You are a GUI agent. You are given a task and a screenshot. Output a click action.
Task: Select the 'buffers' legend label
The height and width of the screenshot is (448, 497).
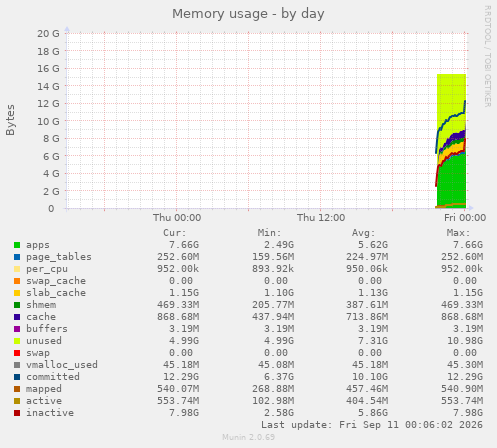point(47,329)
